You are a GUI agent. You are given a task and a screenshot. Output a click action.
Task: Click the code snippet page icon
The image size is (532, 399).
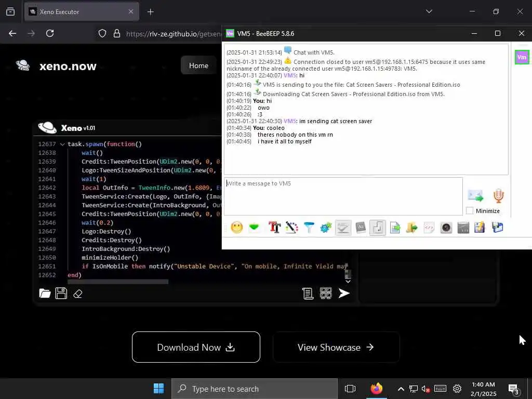pyautogui.click(x=429, y=228)
